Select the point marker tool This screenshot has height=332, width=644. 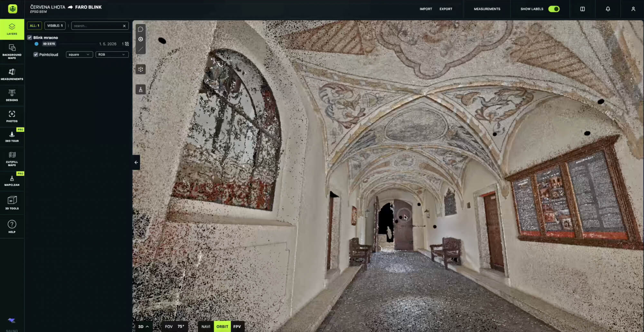coord(141,39)
